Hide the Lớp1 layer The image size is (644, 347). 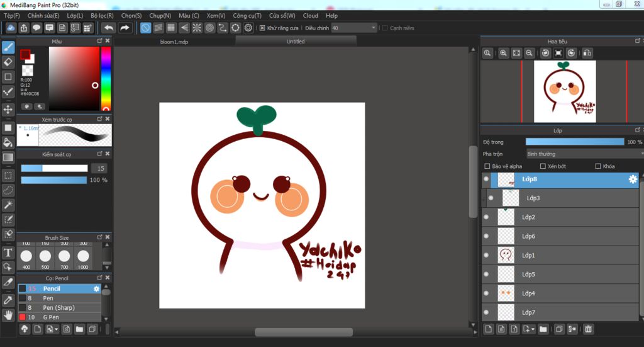point(486,255)
